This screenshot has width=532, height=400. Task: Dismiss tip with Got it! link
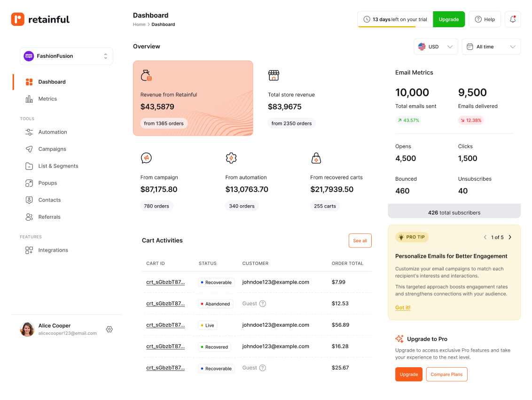click(x=403, y=308)
